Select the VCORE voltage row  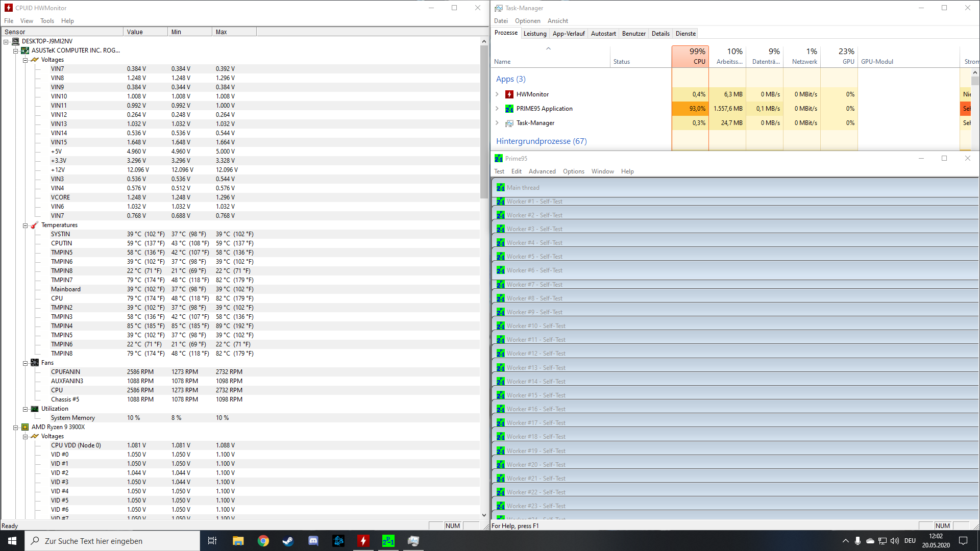(x=240, y=197)
